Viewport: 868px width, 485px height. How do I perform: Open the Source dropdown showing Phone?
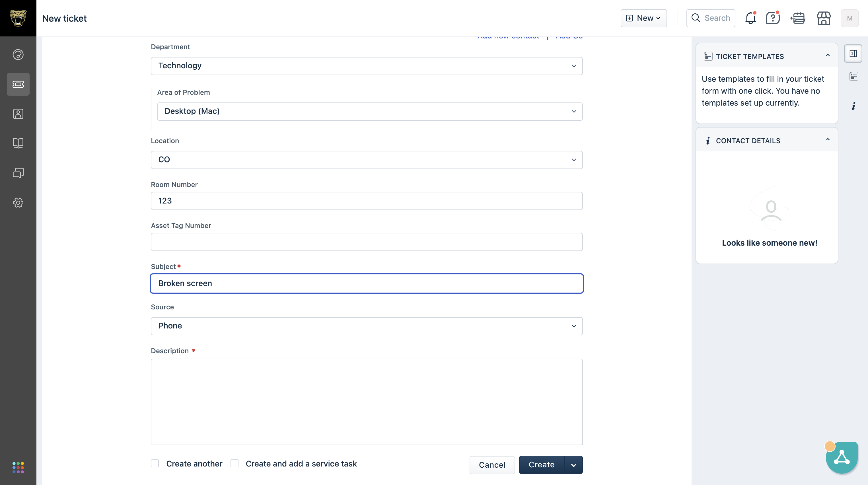[367, 326]
